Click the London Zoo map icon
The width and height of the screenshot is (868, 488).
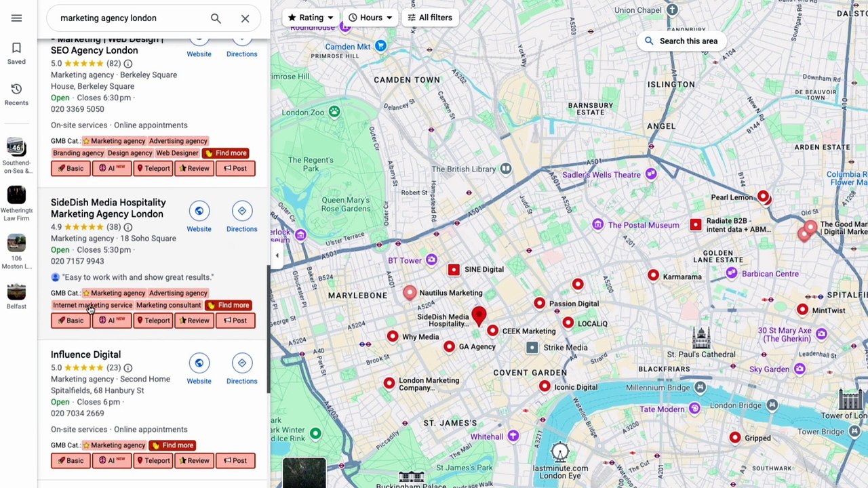pyautogui.click(x=334, y=112)
